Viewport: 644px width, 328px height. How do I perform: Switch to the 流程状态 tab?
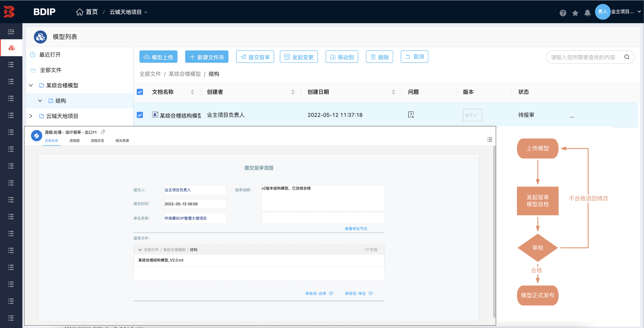tap(97, 141)
